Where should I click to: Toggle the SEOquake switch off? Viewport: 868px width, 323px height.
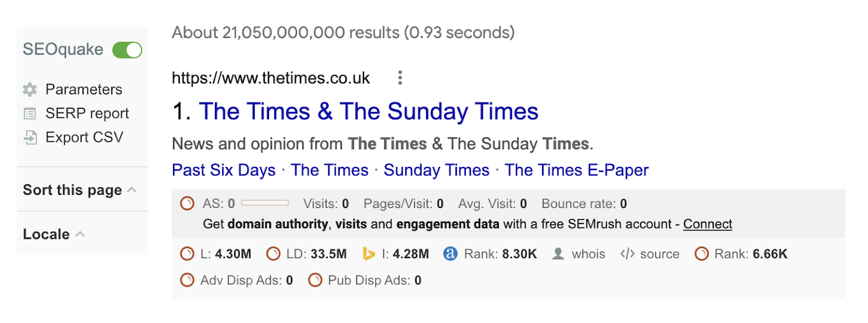(127, 50)
